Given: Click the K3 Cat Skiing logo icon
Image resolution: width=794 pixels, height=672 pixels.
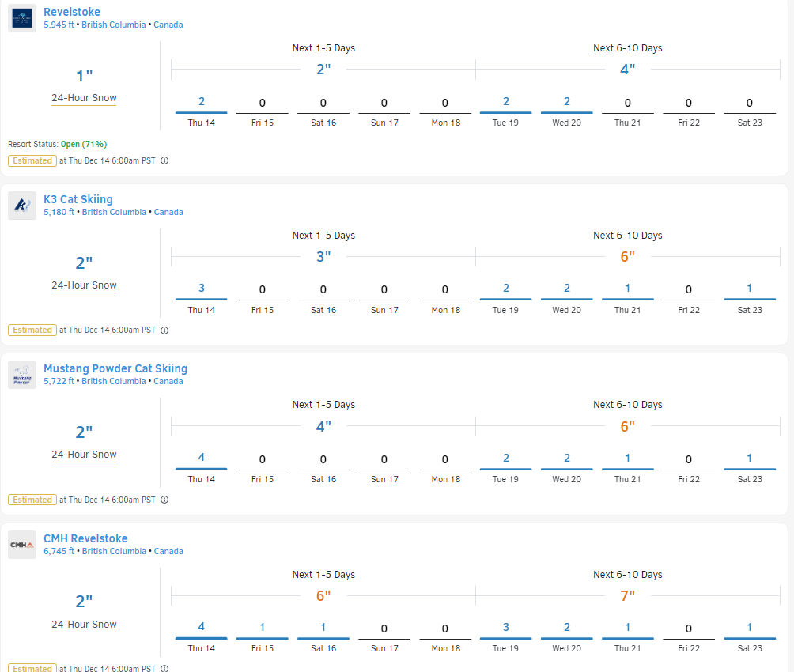Looking at the screenshot, I should coord(22,206).
